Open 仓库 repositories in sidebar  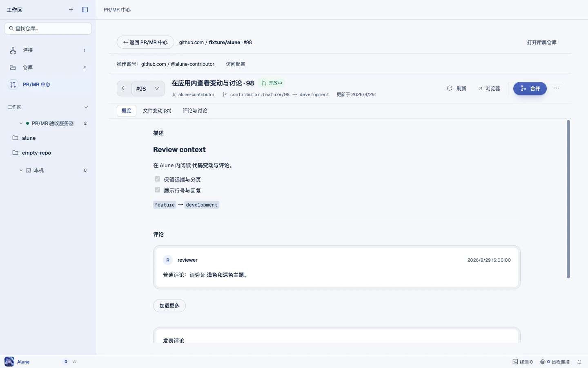[x=48, y=67]
